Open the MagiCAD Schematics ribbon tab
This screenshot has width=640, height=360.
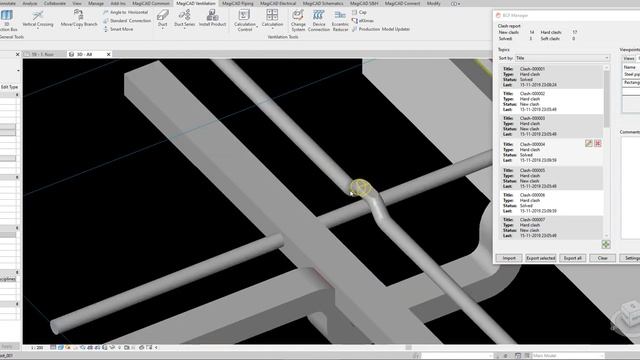[323, 3]
